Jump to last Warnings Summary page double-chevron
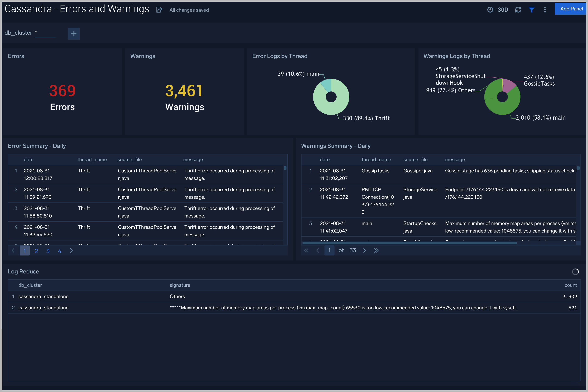 point(376,250)
